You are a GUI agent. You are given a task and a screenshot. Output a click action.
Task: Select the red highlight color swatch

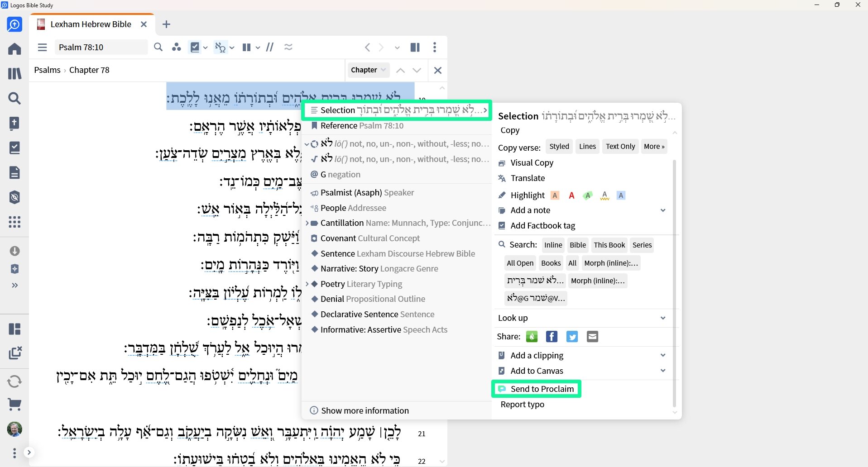571,195
